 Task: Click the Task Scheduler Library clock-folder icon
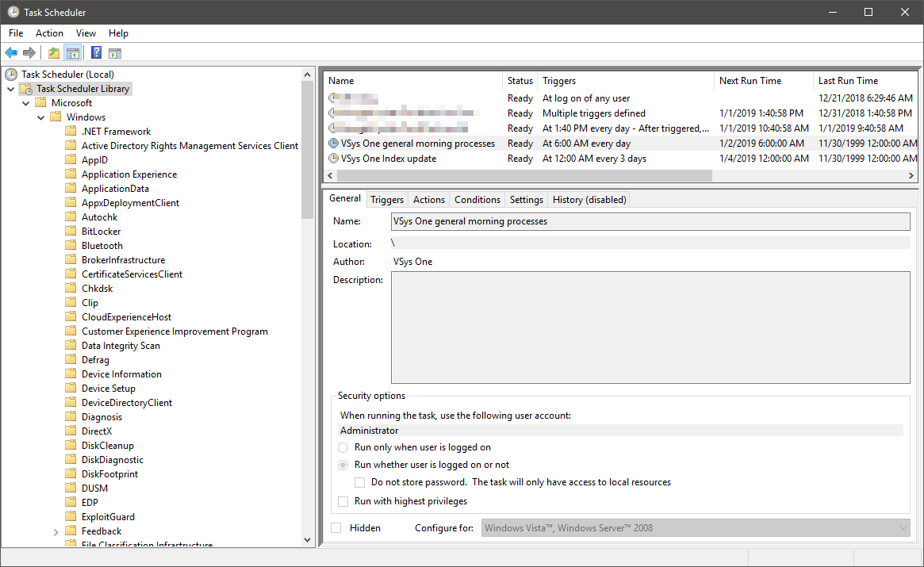click(x=26, y=89)
